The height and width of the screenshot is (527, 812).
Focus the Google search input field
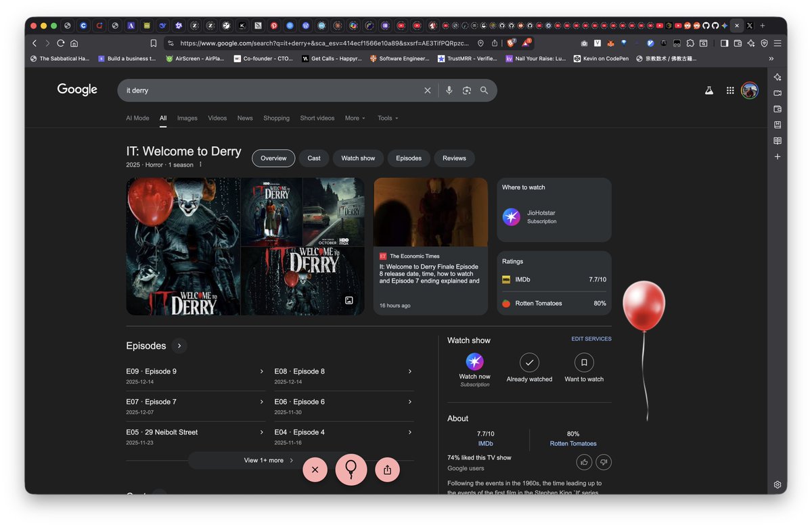coord(271,91)
